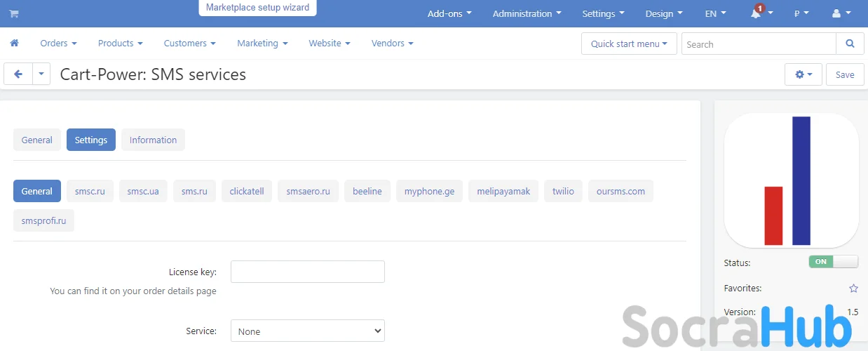
Task: Click the Save button
Action: pyautogui.click(x=845, y=74)
